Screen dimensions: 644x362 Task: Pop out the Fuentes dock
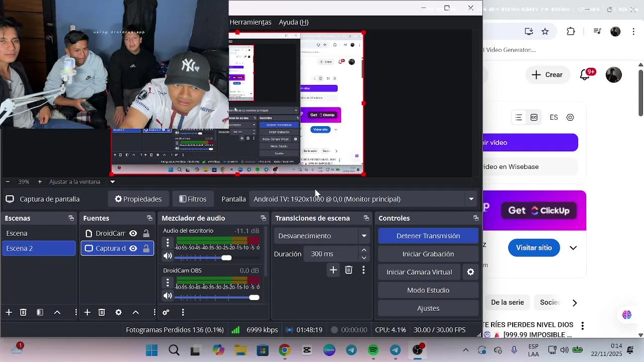(149, 218)
